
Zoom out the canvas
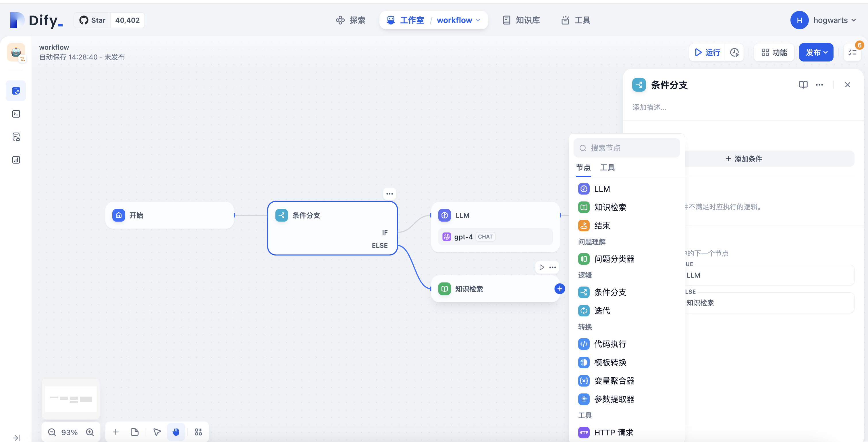52,432
